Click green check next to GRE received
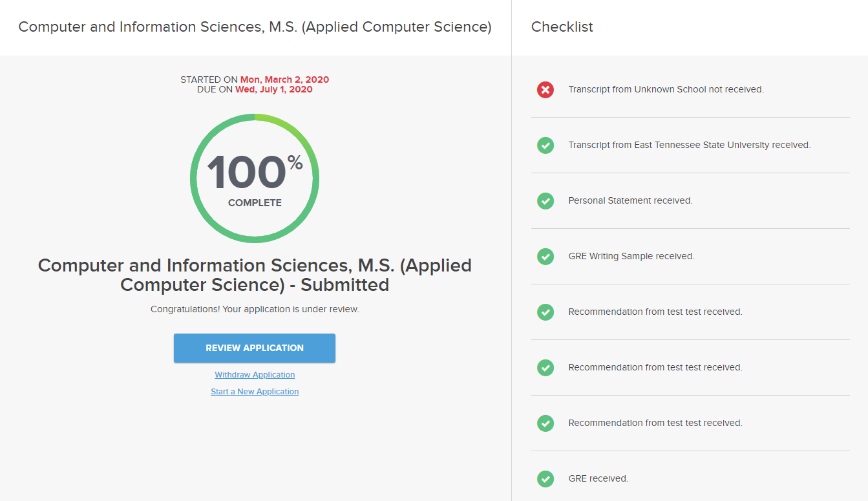Image resolution: width=868 pixels, height=501 pixels. coord(545,479)
